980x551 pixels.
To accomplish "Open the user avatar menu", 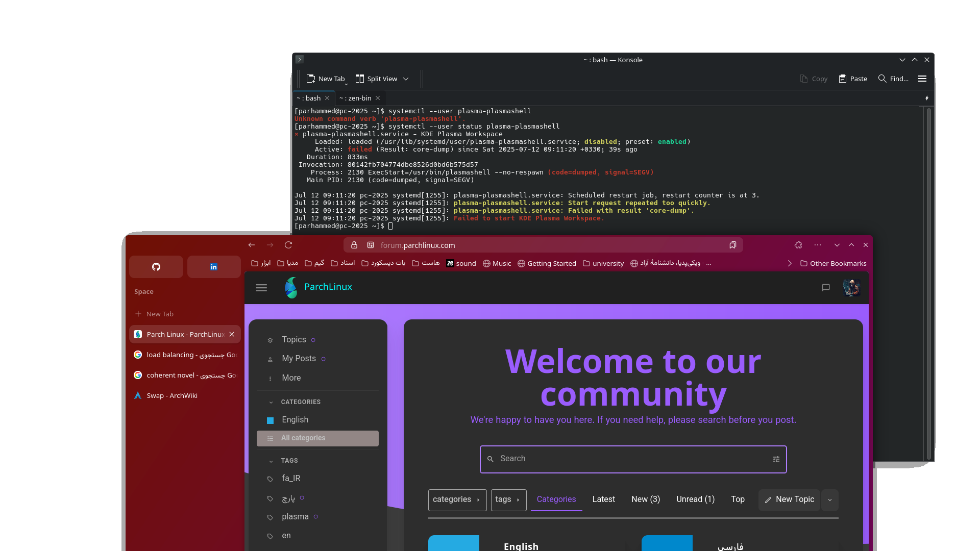I will point(852,288).
